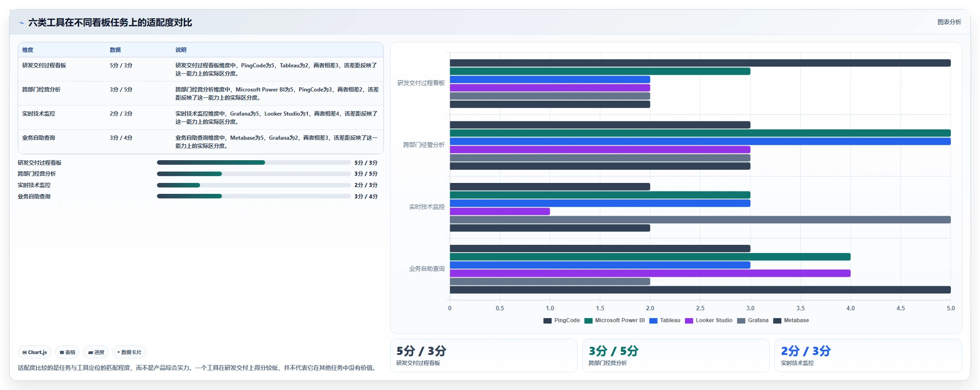Screen dimensions: 980x390
Task: Click the 实时技术监控 chart axis label
Action: coord(427,207)
